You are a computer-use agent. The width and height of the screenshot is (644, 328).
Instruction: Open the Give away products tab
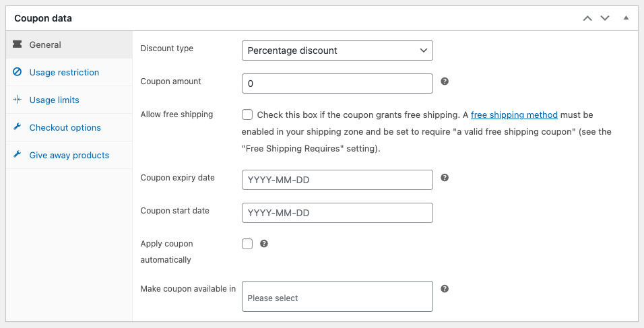(x=69, y=155)
